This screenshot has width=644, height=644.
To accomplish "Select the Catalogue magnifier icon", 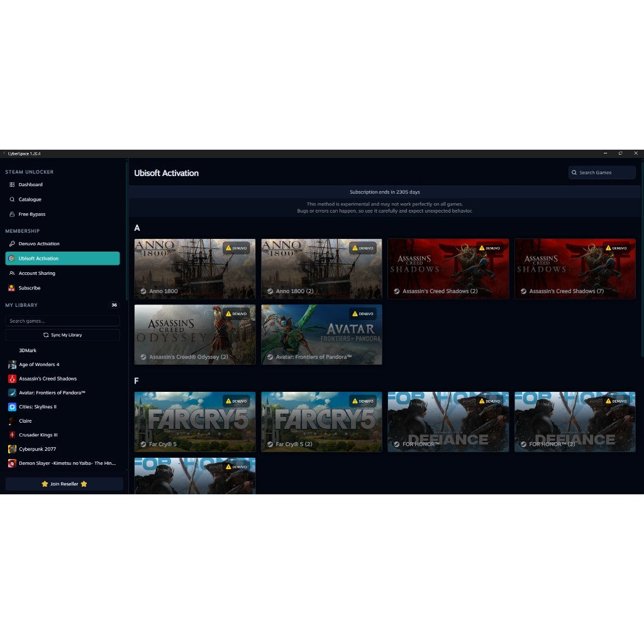I will 13,199.
